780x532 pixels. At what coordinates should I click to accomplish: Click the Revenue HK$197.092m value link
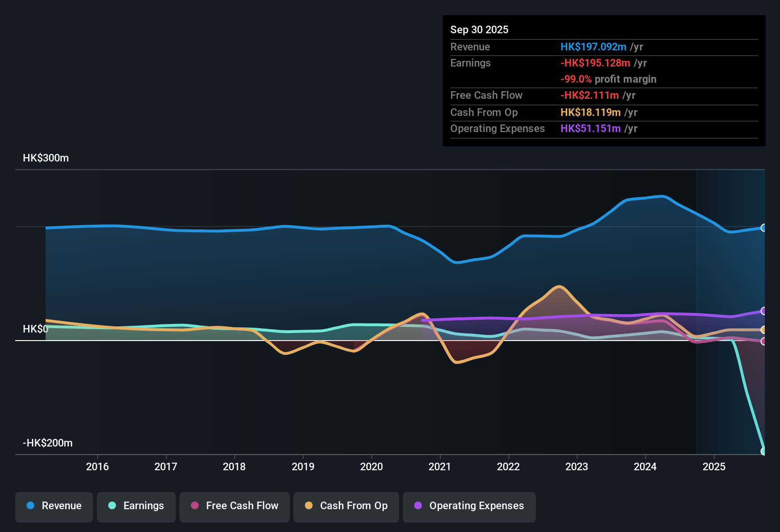click(x=593, y=47)
